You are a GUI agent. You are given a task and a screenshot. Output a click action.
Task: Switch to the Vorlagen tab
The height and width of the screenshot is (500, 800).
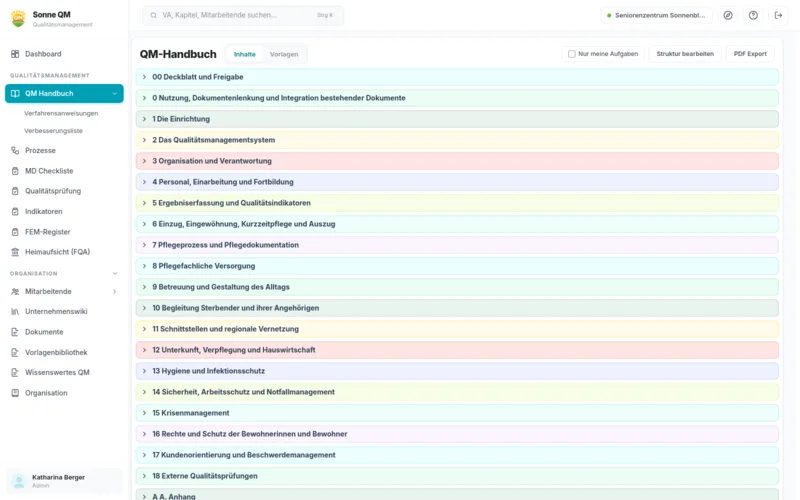[284, 54]
